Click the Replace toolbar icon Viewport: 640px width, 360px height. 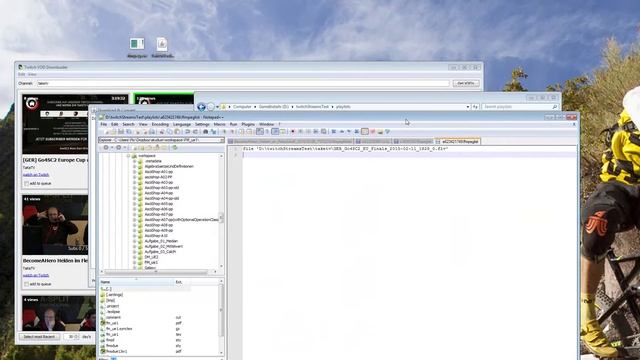(x=213, y=131)
